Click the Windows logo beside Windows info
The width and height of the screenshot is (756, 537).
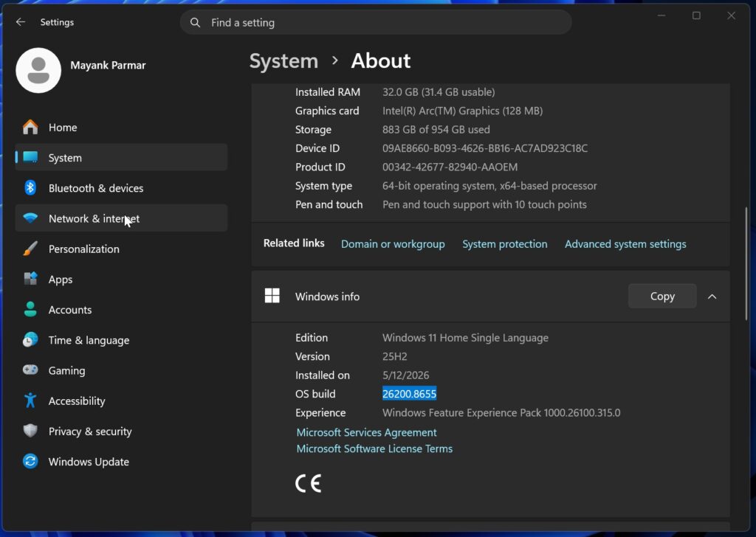tap(272, 296)
